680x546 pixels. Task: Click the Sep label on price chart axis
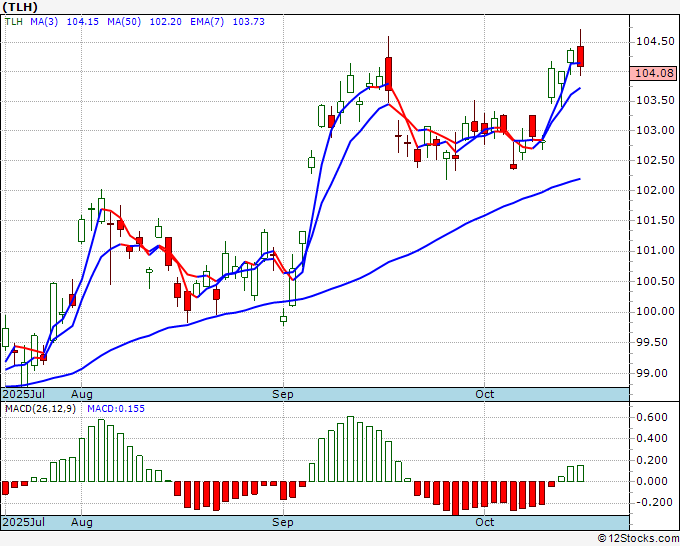click(283, 394)
